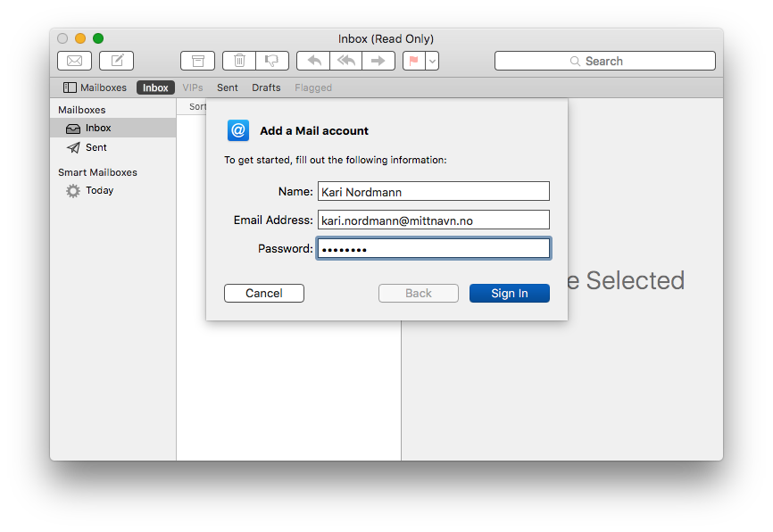Image resolution: width=773 pixels, height=532 pixels.
Task: Click the Sign In button
Action: coord(510,293)
